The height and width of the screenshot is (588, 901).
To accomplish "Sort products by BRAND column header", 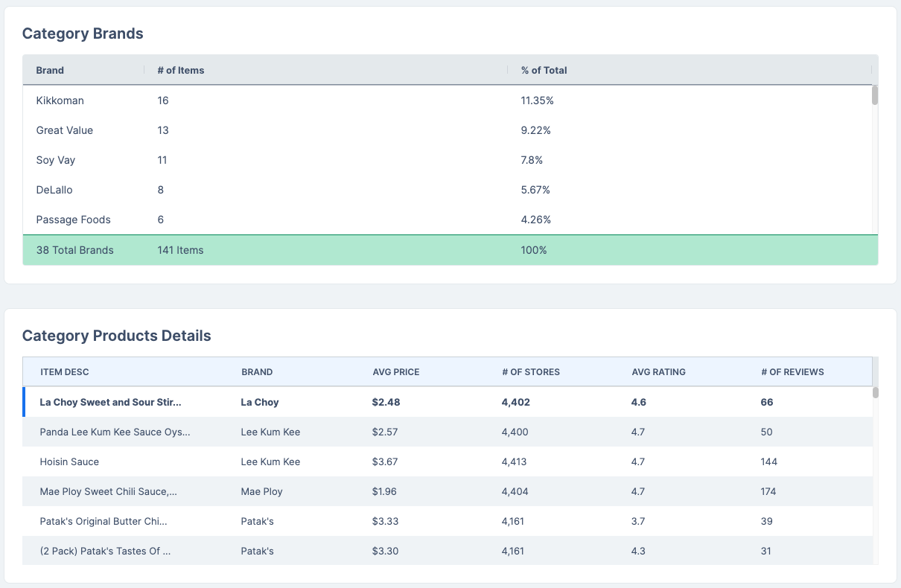I will [x=257, y=372].
